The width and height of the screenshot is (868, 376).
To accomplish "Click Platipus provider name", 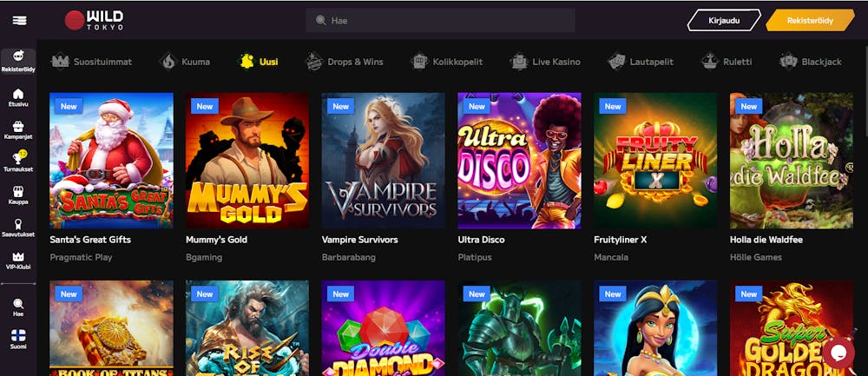I will click(475, 258).
